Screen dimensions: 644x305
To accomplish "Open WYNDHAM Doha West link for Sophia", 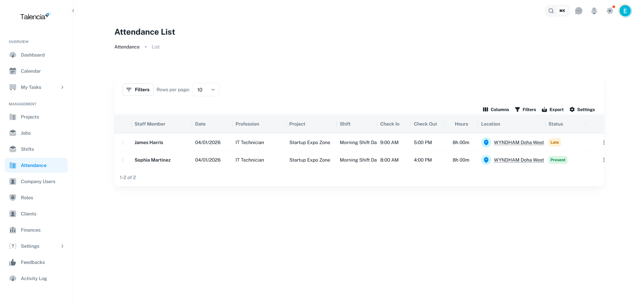I will tap(518, 160).
